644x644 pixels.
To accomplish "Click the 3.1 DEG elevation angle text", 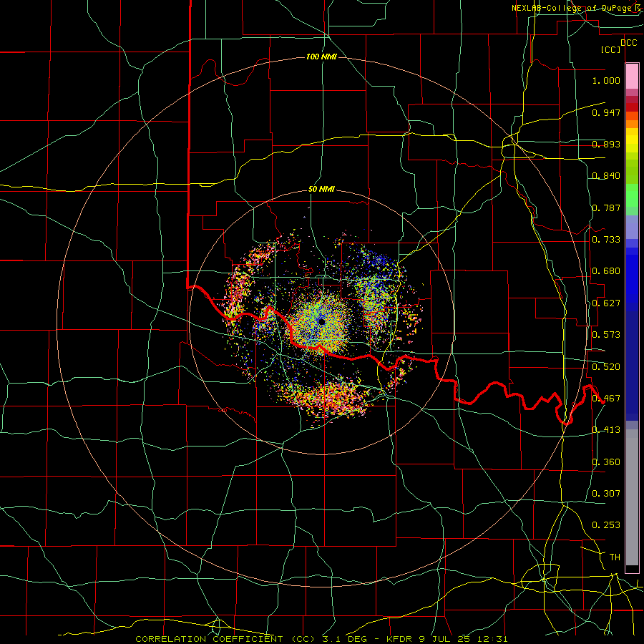I will click(344, 639).
